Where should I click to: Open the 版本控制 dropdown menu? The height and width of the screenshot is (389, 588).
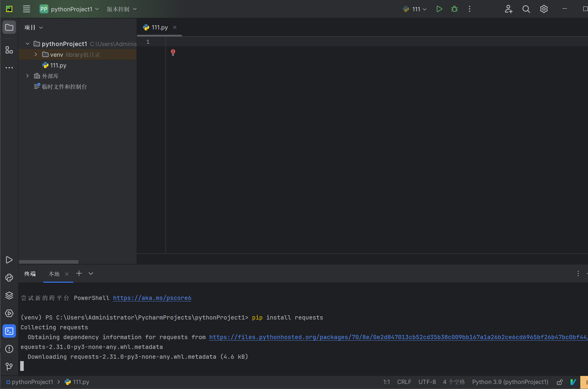(122, 9)
